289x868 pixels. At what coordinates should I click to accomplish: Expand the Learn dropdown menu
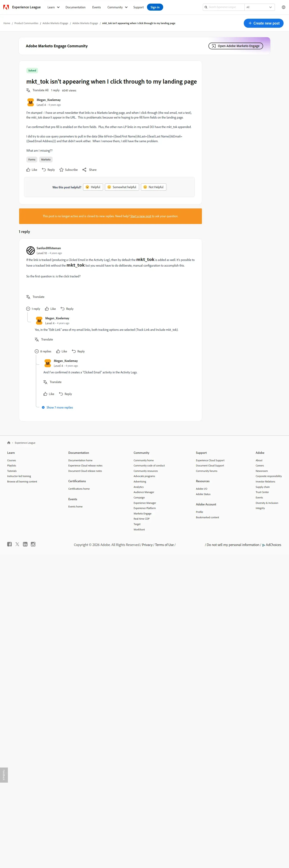(54, 7)
